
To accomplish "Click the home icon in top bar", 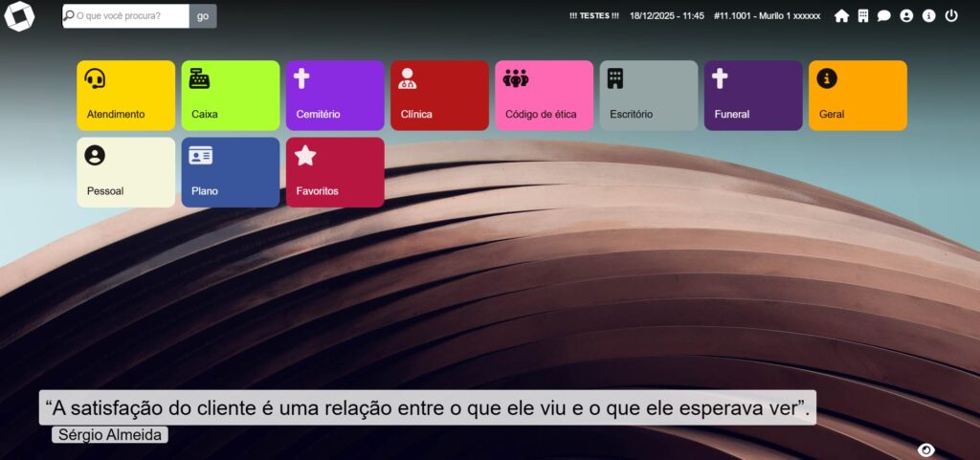I will tap(841, 16).
